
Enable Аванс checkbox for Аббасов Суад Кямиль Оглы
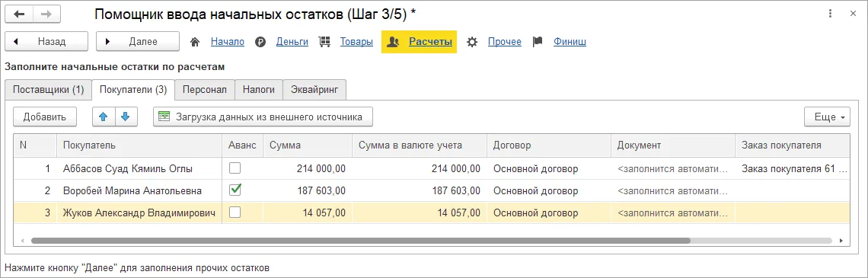(235, 168)
